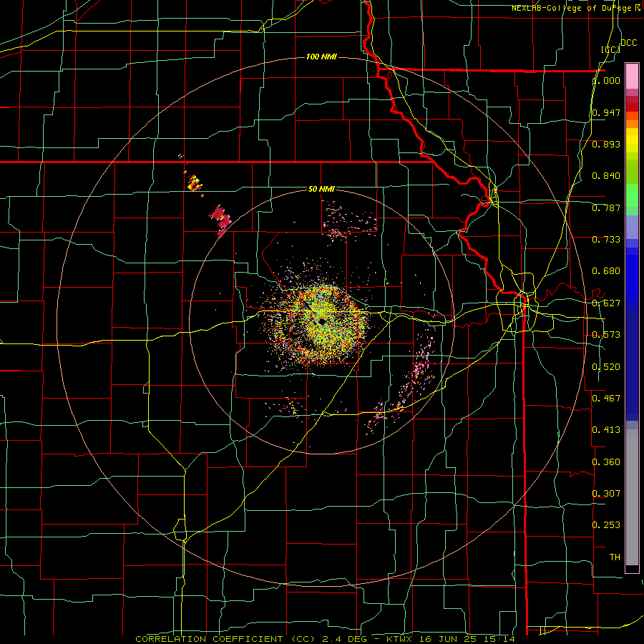Viewport: 644px width, 644px height.
Task: Click the dark red echo cluster northwest of the radar
Action: [x=220, y=220]
